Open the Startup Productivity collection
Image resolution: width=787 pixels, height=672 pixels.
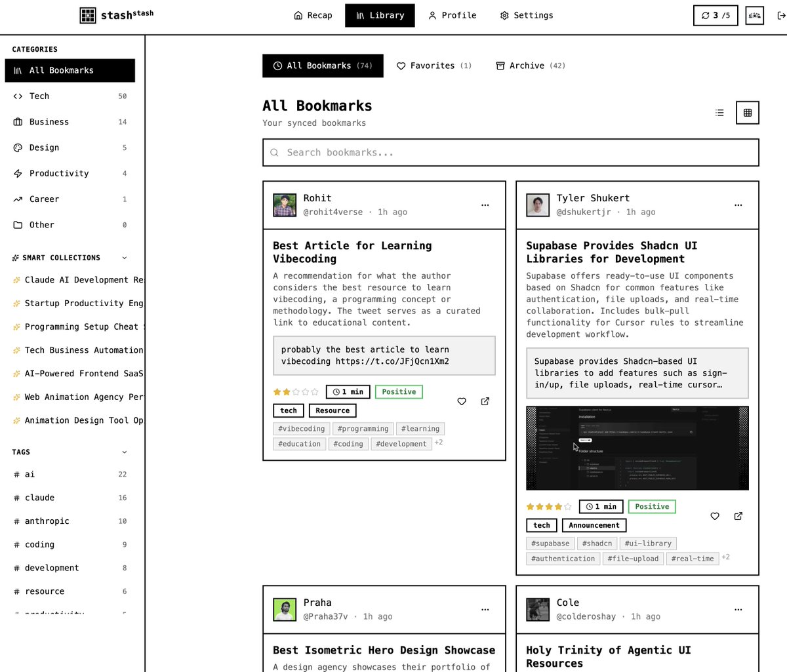77,303
